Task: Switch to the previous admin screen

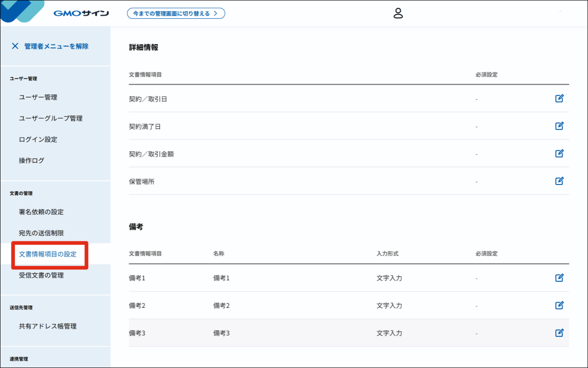Action: tap(176, 13)
